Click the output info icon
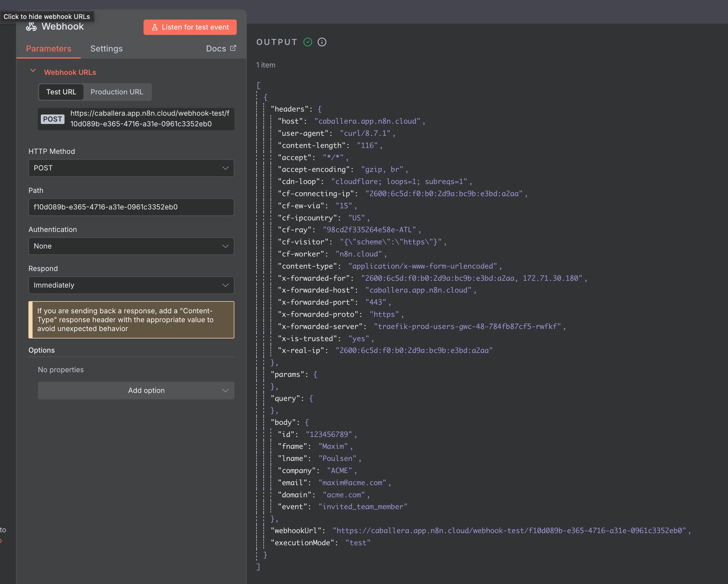The height and width of the screenshot is (584, 728). click(322, 42)
